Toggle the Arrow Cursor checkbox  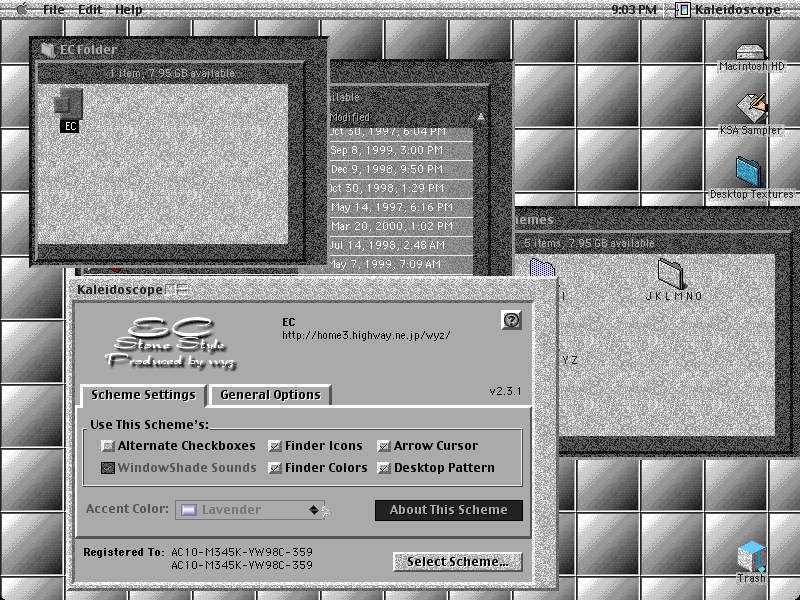coord(384,446)
